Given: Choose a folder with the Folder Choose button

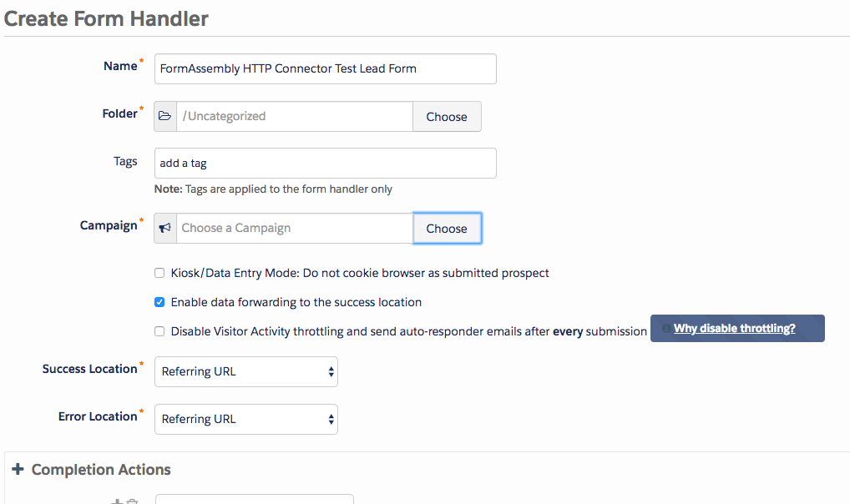Looking at the screenshot, I should click(x=447, y=117).
